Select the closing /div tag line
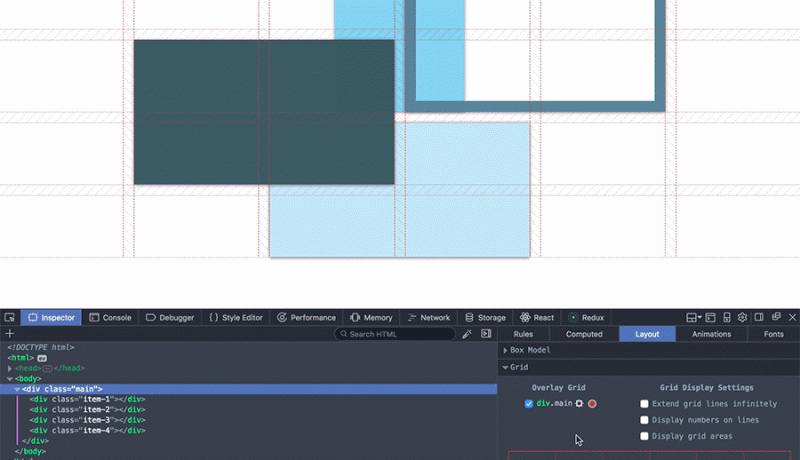This screenshot has width=800, height=460. [35, 441]
